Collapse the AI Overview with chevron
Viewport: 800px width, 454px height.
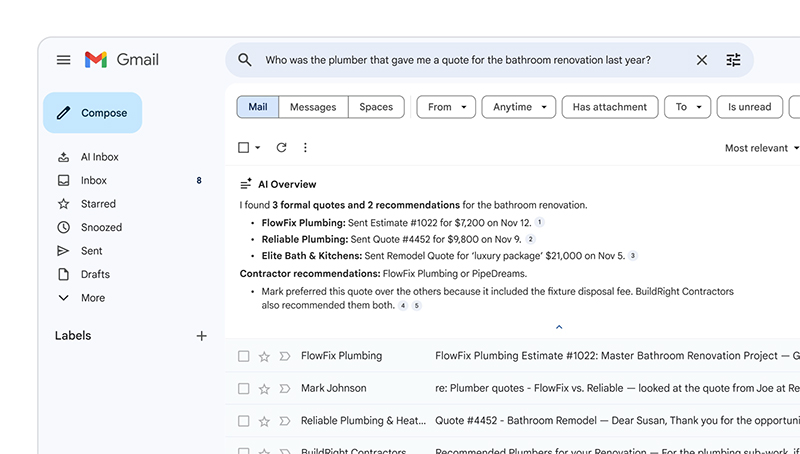pyautogui.click(x=559, y=327)
